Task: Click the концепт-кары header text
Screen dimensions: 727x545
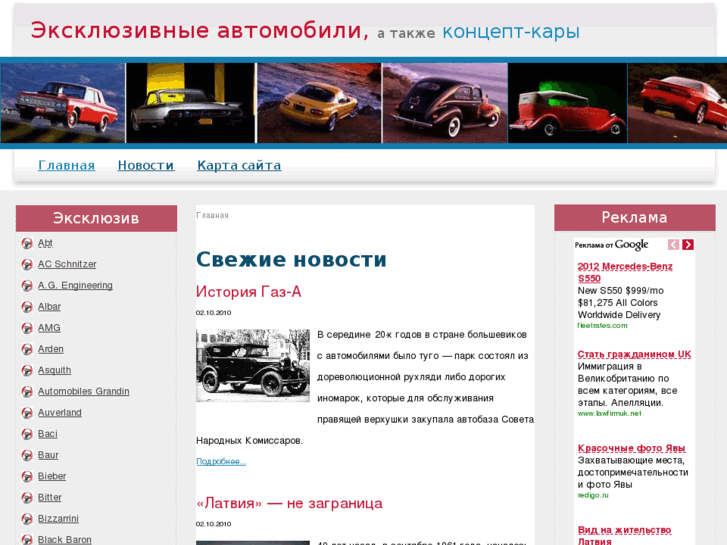Action: click(x=511, y=32)
